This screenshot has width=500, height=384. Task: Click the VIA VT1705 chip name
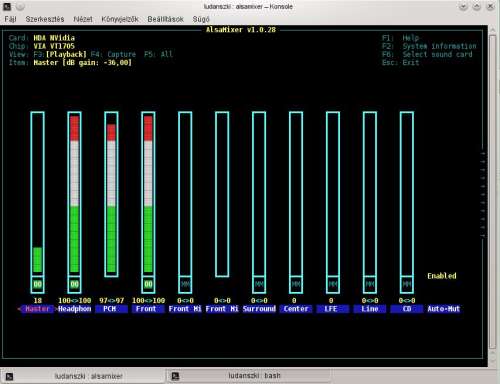[x=54, y=46]
